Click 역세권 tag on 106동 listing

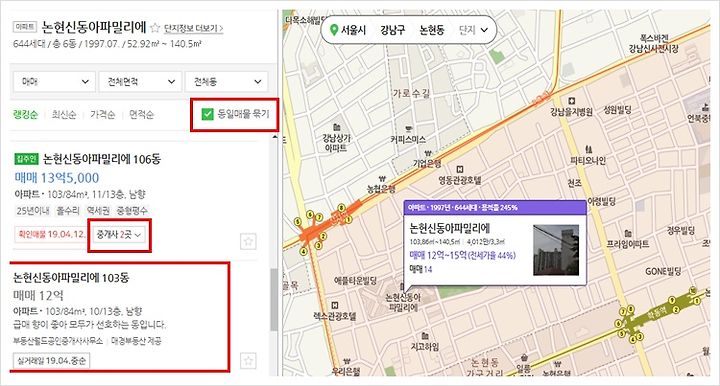pos(98,211)
